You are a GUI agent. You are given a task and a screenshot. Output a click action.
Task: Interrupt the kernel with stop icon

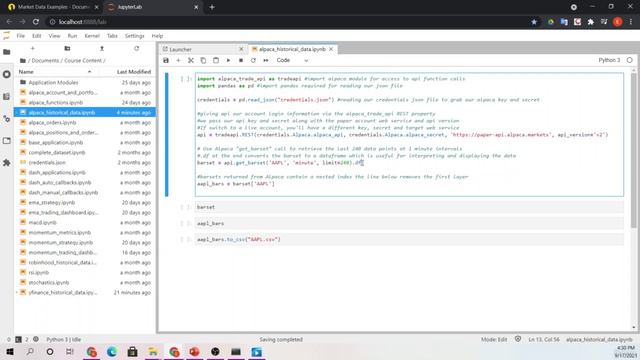pos(241,60)
